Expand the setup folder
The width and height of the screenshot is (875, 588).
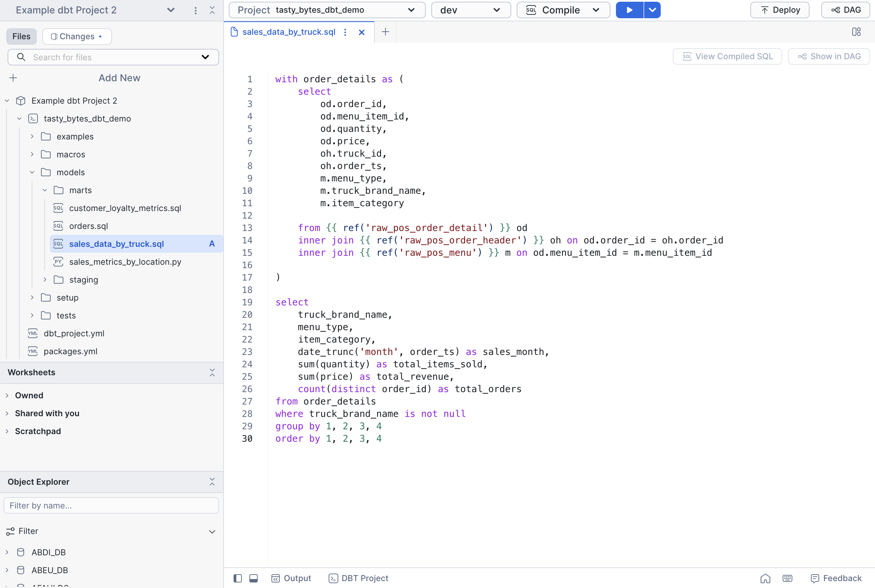32,298
